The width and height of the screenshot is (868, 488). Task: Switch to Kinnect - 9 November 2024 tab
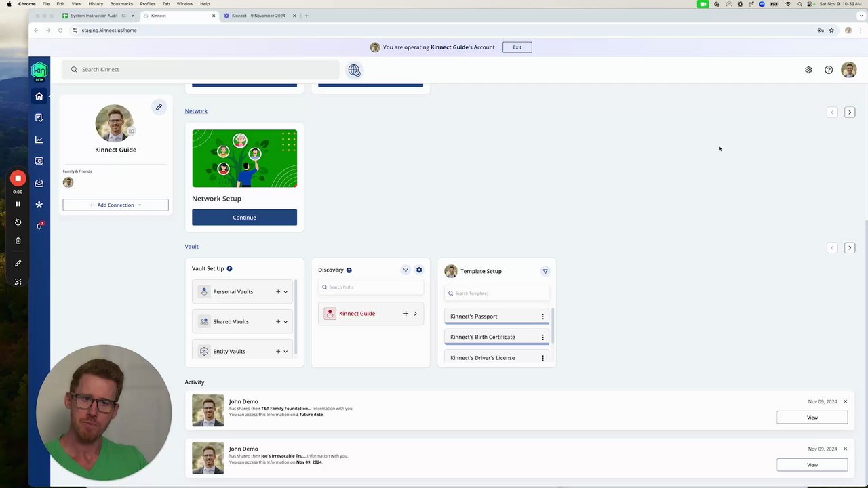click(258, 16)
